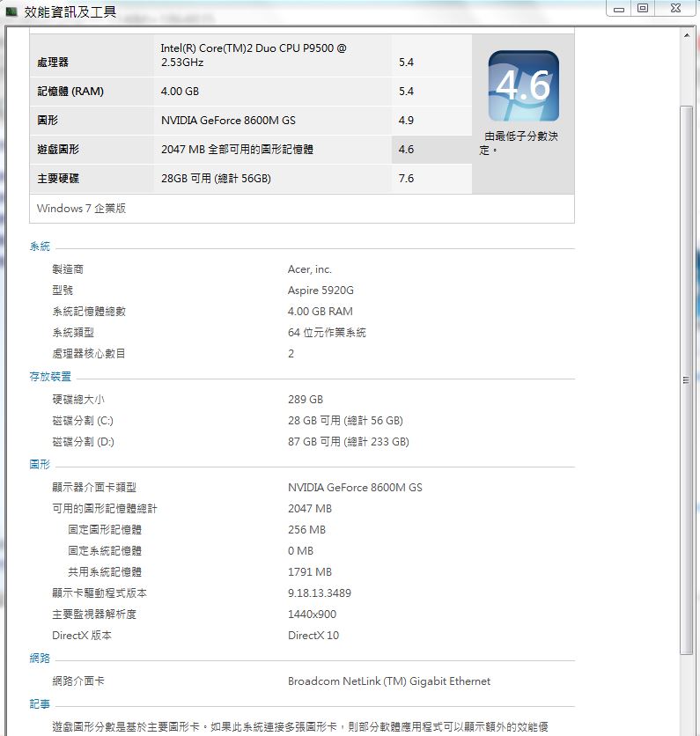
Task: Click the 網路 section heading
Action: click(x=40, y=658)
